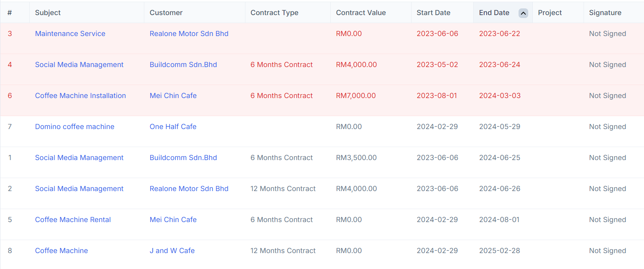Open Mei Chin Cafe customer in row 6
The width and height of the screenshot is (644, 269).
pos(173,96)
